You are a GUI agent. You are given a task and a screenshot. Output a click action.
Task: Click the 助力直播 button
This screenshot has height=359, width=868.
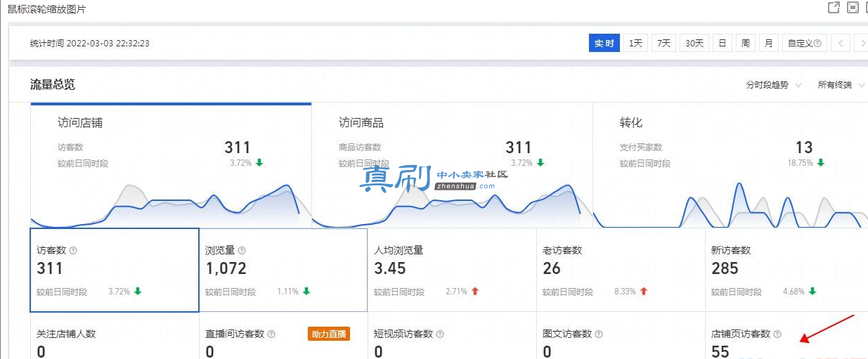click(x=328, y=334)
